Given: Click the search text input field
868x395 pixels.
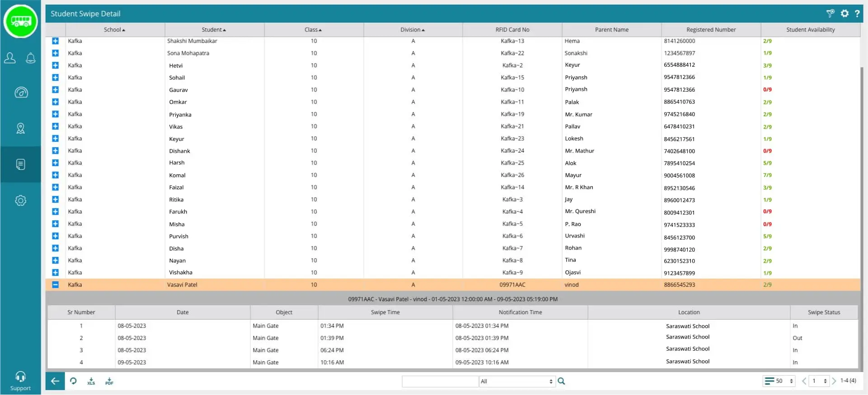Looking at the screenshot, I should pos(440,381).
